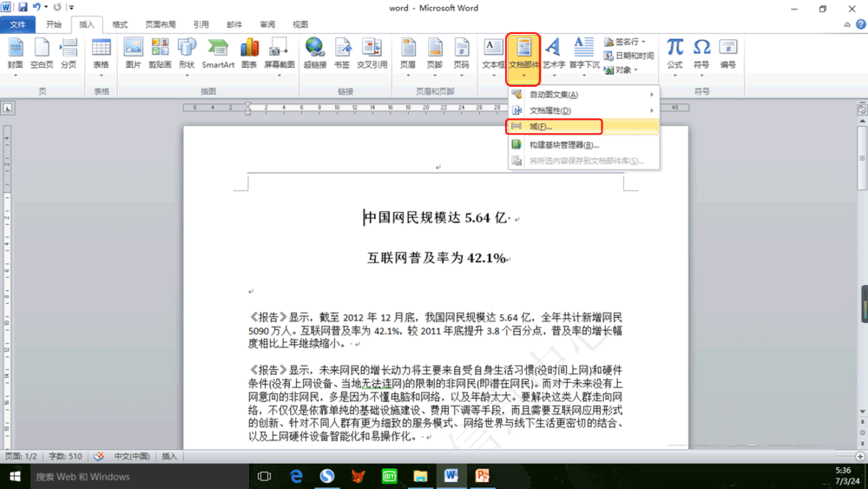Switch to the Home (开始) tab
Image resolution: width=868 pixels, height=489 pixels.
pos(54,24)
